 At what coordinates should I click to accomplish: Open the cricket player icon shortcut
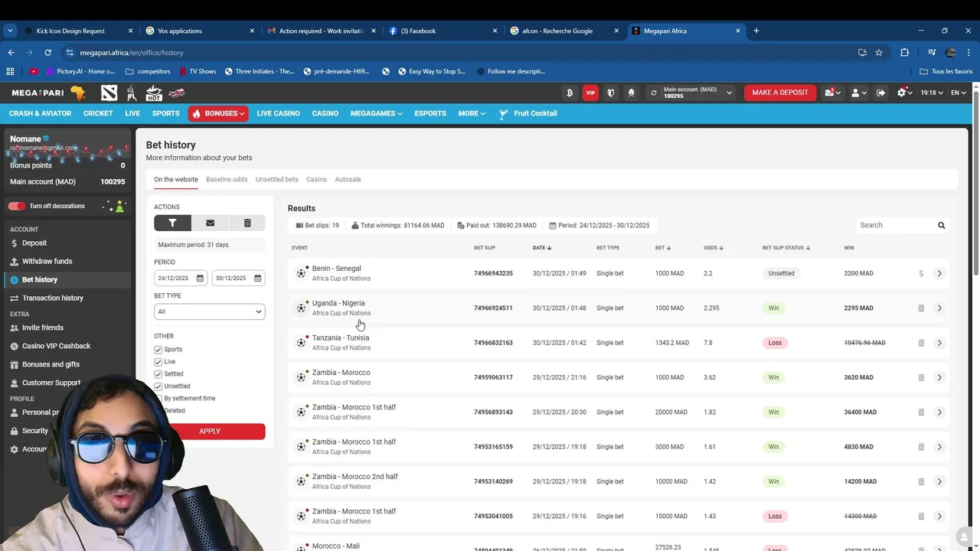pyautogui.click(x=132, y=93)
